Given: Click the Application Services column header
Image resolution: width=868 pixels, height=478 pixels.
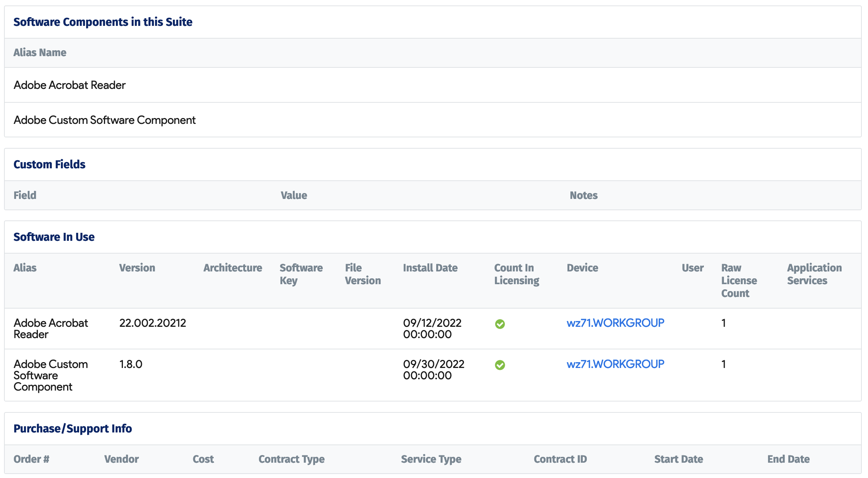Looking at the screenshot, I should click(x=814, y=274).
